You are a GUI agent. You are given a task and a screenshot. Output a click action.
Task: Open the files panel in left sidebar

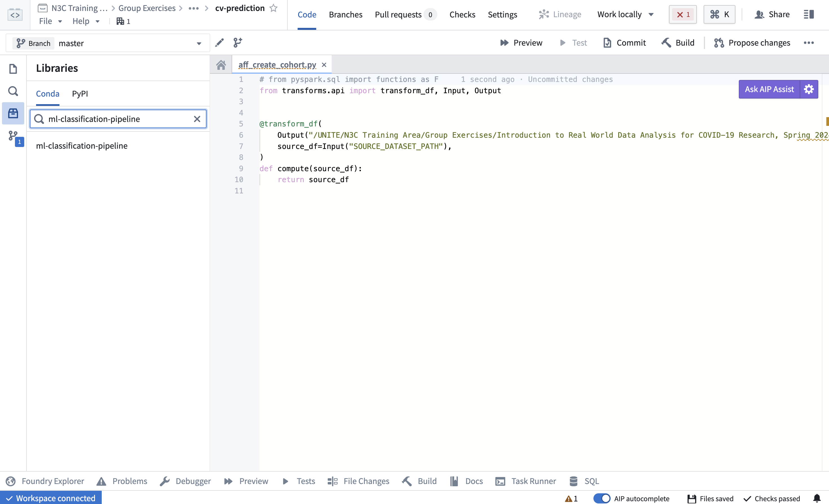point(13,68)
